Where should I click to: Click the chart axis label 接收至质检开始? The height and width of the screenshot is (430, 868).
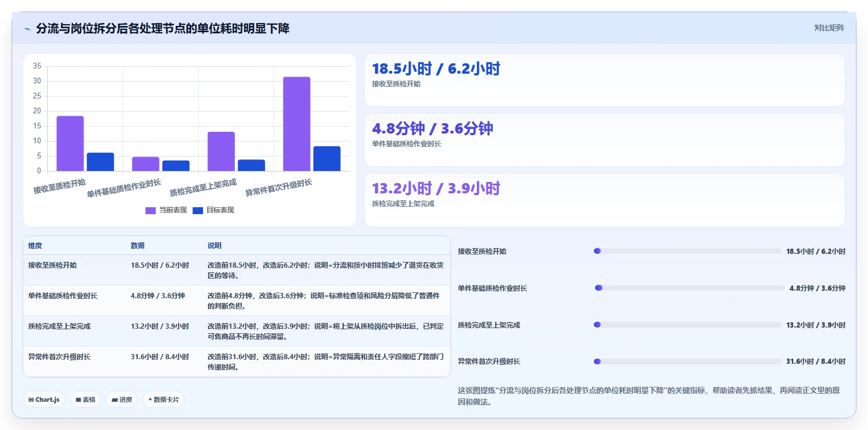[x=59, y=186]
